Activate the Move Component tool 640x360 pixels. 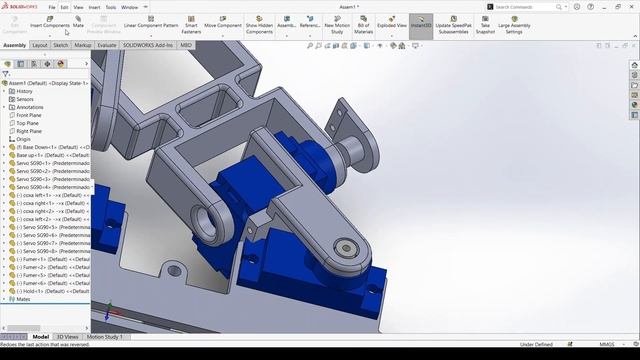tap(223, 22)
